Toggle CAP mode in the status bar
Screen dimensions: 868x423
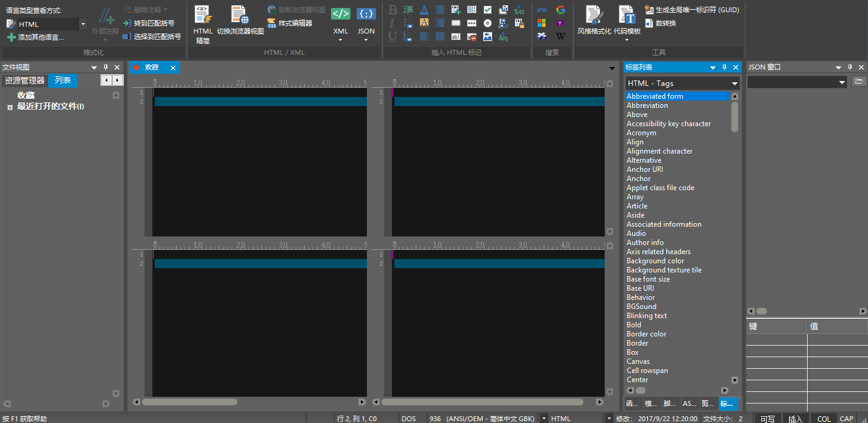[x=847, y=418]
